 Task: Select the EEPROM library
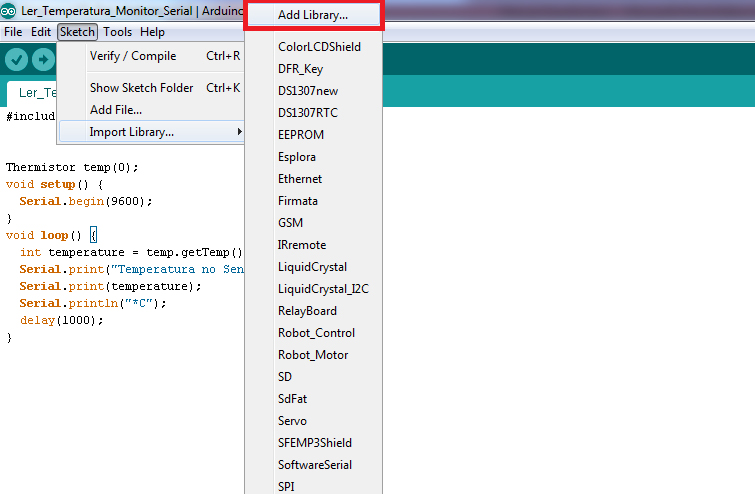313,135
